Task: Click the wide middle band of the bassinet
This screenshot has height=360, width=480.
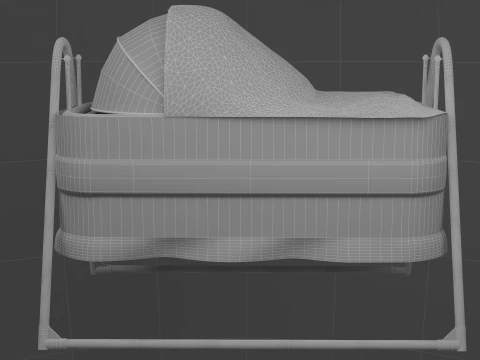Action: (251, 176)
